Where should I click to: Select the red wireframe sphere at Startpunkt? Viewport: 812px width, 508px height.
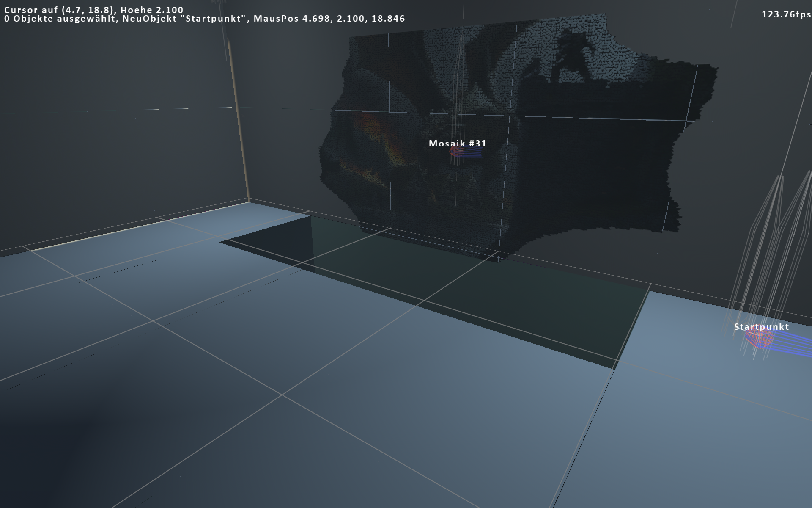pos(758,339)
